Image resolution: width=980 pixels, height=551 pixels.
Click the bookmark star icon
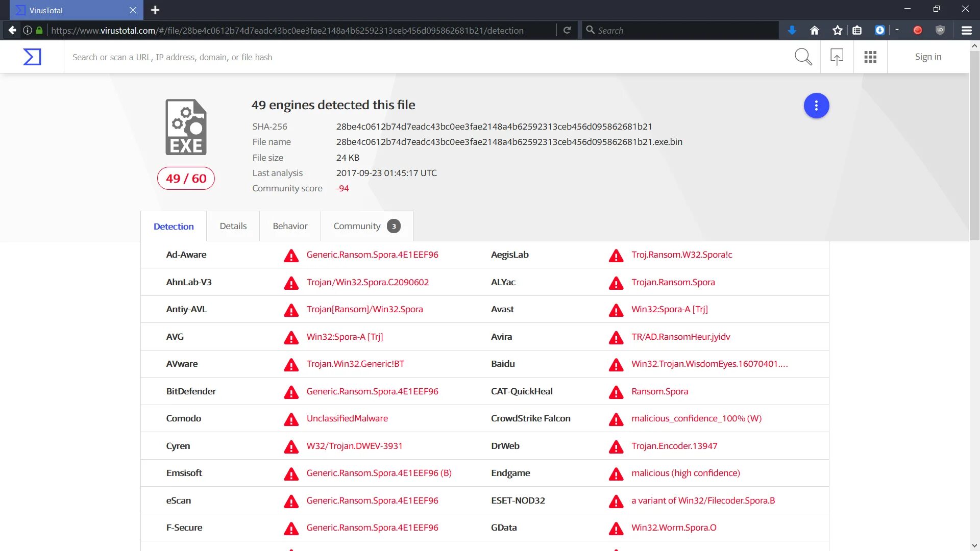[x=837, y=31]
